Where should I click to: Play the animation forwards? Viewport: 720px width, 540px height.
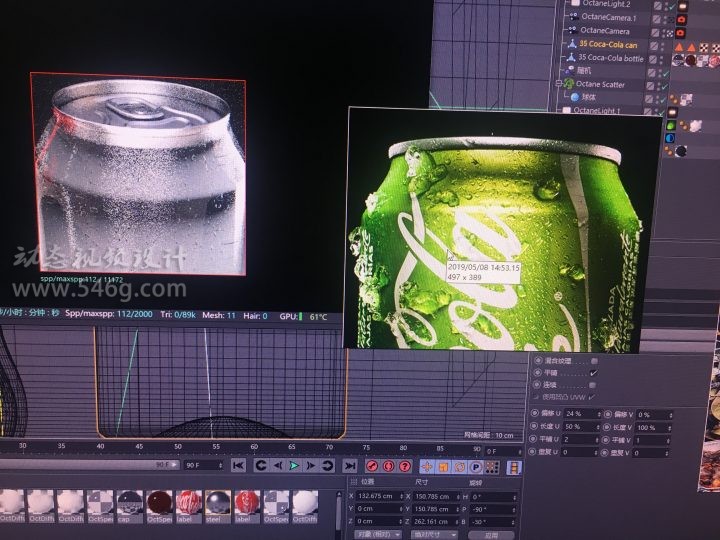point(294,466)
